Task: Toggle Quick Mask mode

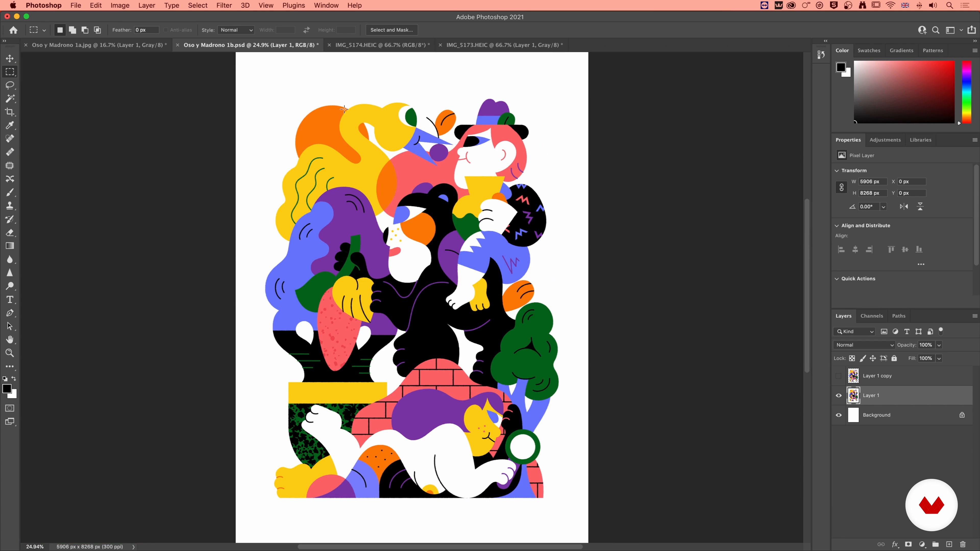Action: (10, 408)
